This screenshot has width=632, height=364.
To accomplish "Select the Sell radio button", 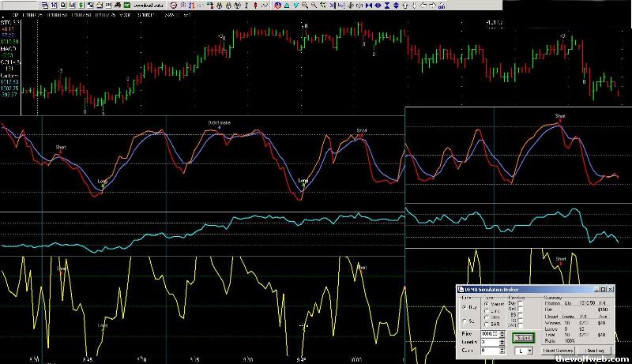I will [465, 321].
